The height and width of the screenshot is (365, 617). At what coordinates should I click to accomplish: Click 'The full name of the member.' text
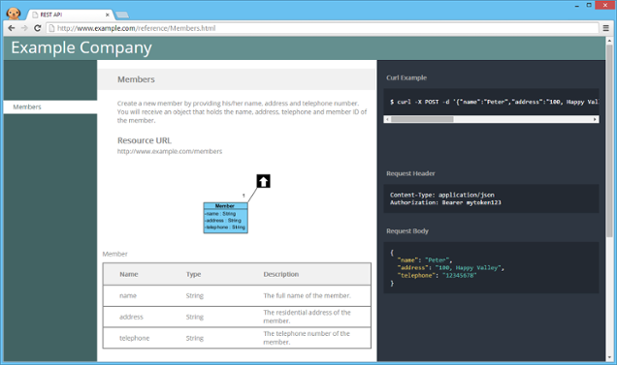[x=307, y=296]
